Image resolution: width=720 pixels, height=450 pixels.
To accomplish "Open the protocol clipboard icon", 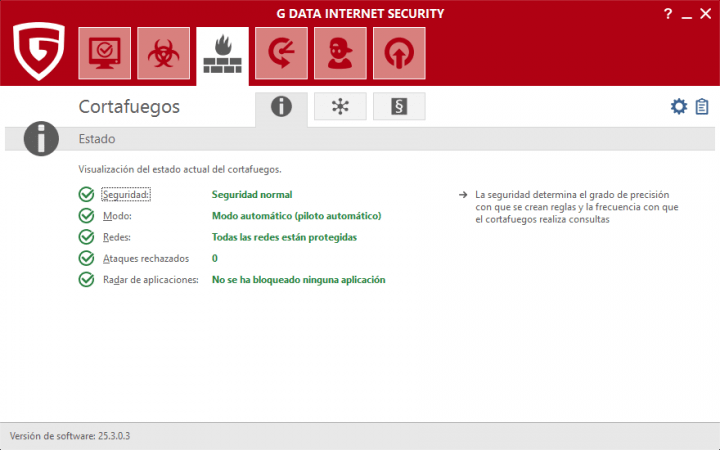I will 702,107.
